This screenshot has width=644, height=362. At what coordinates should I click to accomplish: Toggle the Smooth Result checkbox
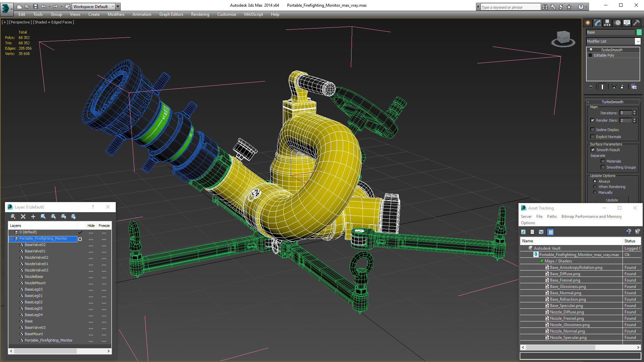tap(593, 150)
